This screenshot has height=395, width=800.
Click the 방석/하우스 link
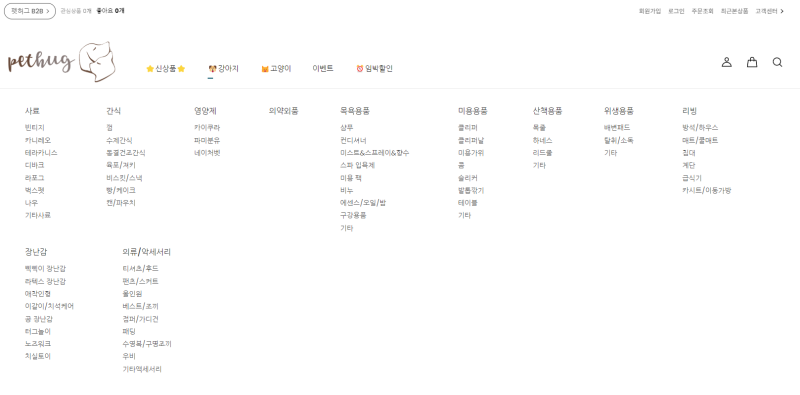[x=700, y=128]
